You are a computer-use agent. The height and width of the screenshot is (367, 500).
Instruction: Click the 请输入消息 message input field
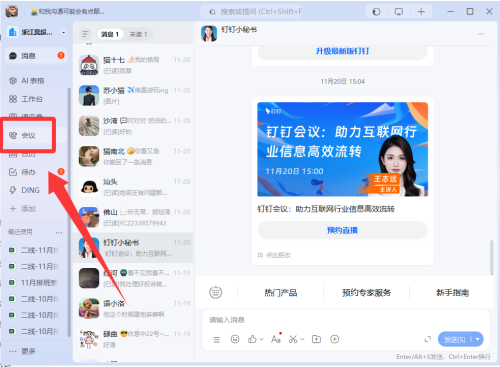click(x=346, y=320)
